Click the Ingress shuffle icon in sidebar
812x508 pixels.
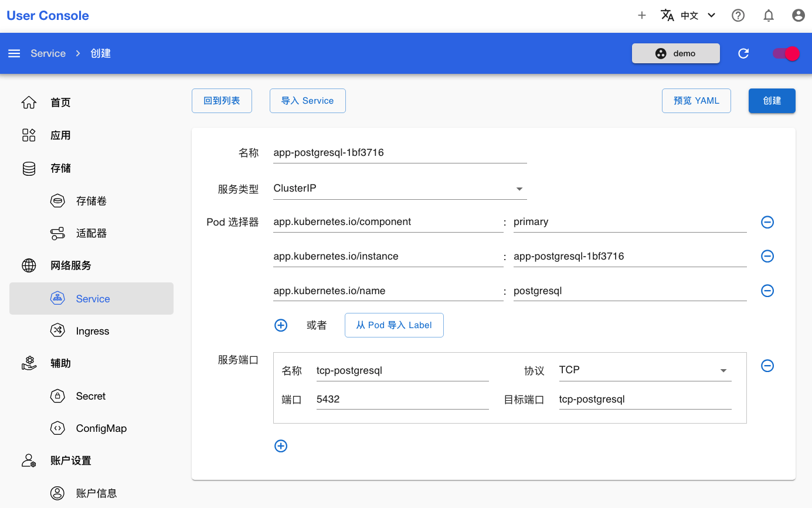coord(57,330)
